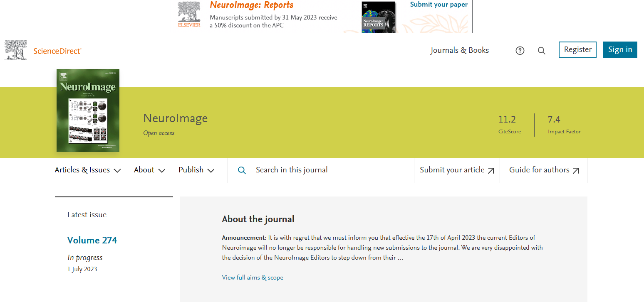Click Submit your article link
The height and width of the screenshot is (302, 644).
click(x=457, y=170)
